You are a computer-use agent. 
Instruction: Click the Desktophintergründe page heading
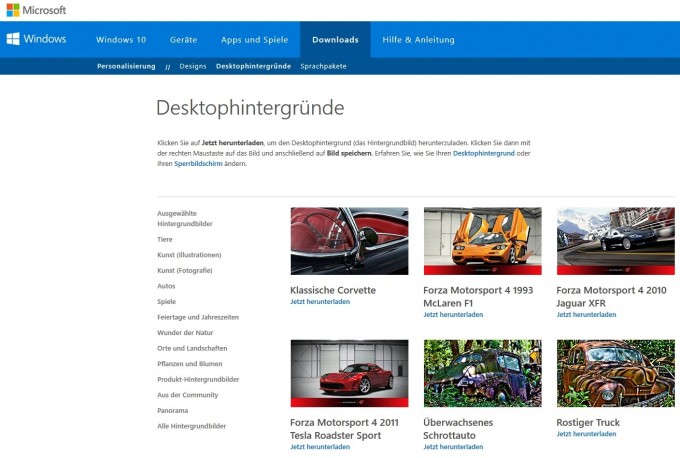click(x=250, y=108)
